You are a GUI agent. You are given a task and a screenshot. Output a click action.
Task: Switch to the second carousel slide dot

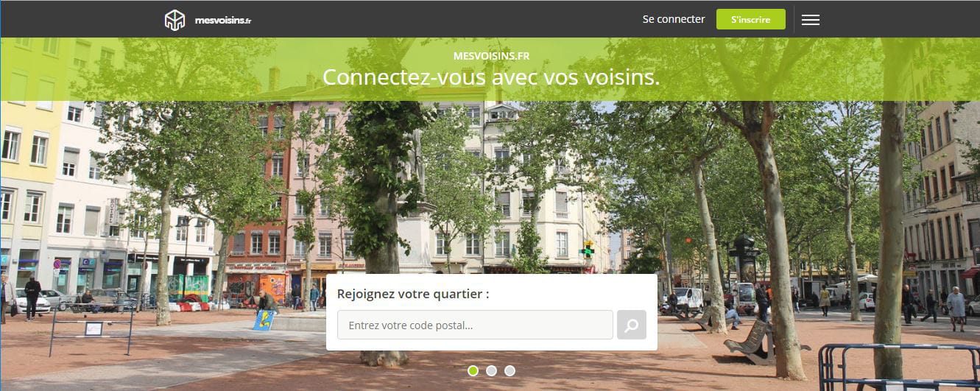click(x=492, y=370)
